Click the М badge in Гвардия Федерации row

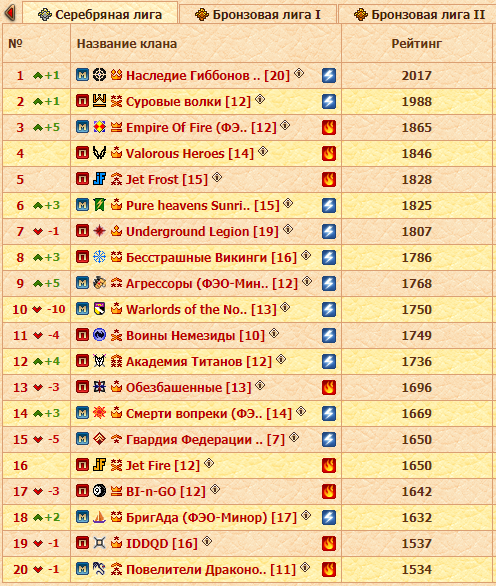coord(83,440)
